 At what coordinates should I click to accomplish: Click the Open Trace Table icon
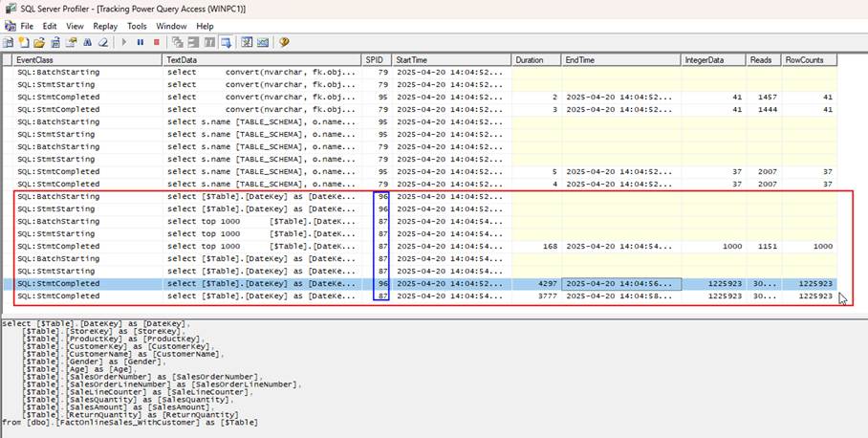coord(55,42)
